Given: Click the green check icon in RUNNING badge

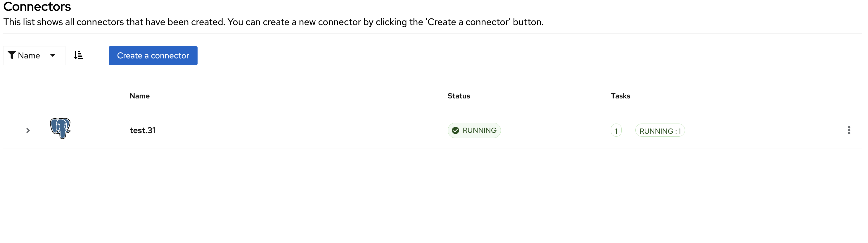Looking at the screenshot, I should [x=455, y=130].
